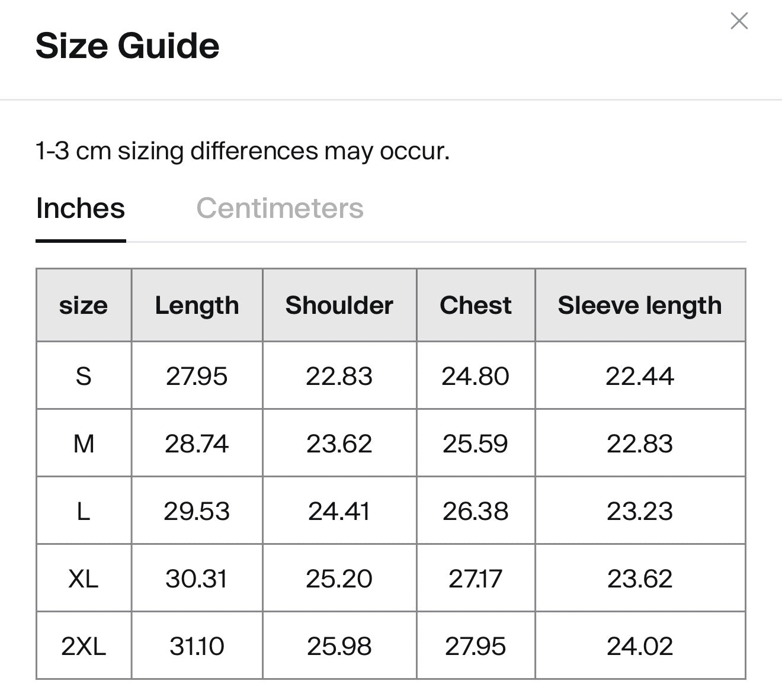Viewport: 782px width, 700px height.
Task: Click the Sleeve length column header
Action: (640, 306)
